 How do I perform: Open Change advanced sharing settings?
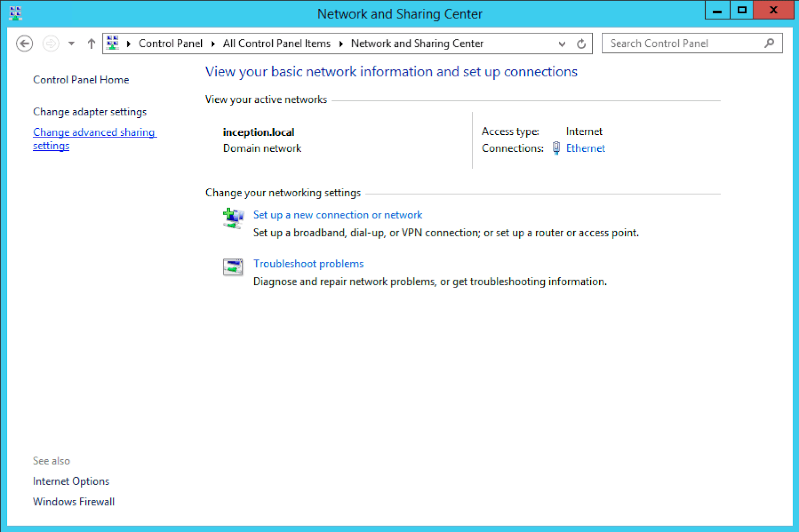pyautogui.click(x=95, y=139)
